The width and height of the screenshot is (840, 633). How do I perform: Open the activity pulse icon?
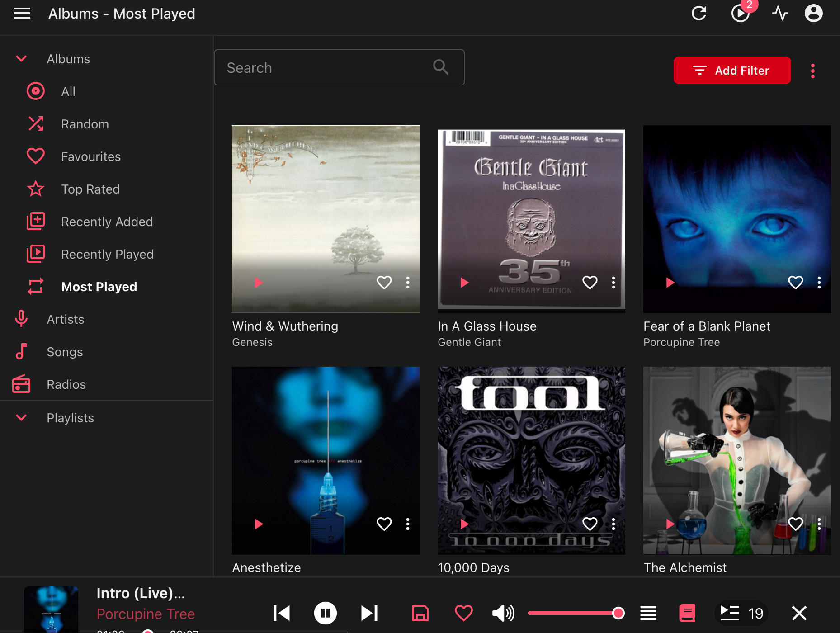click(x=780, y=14)
